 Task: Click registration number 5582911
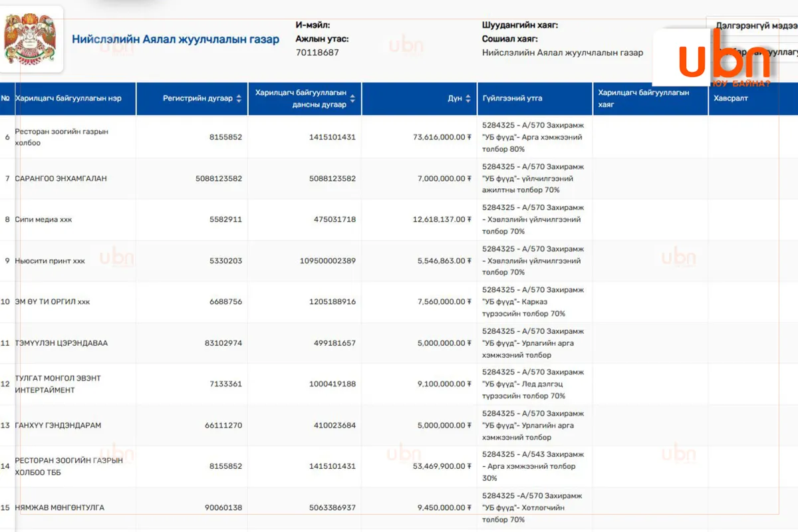(225, 219)
